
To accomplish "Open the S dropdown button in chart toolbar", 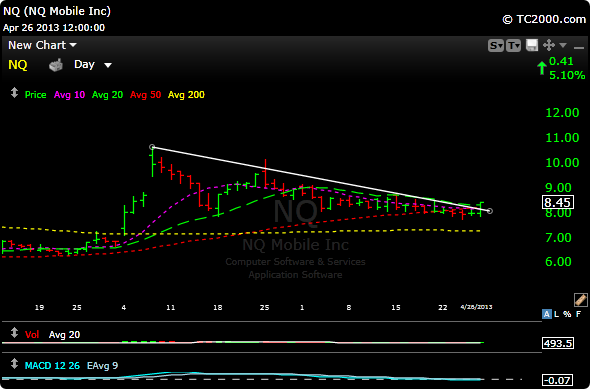I will tap(496, 46).
